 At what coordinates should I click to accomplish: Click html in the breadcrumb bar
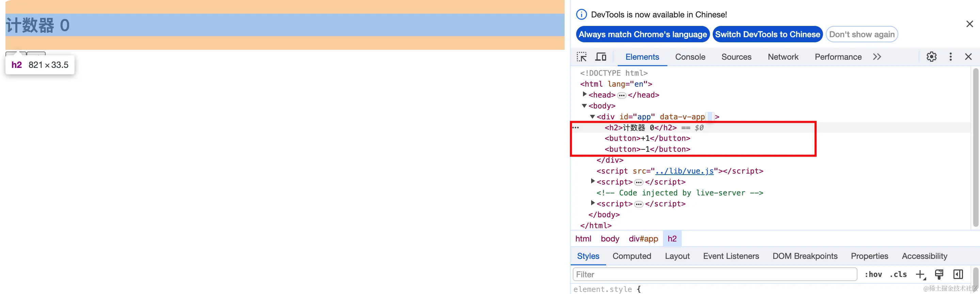tap(583, 239)
